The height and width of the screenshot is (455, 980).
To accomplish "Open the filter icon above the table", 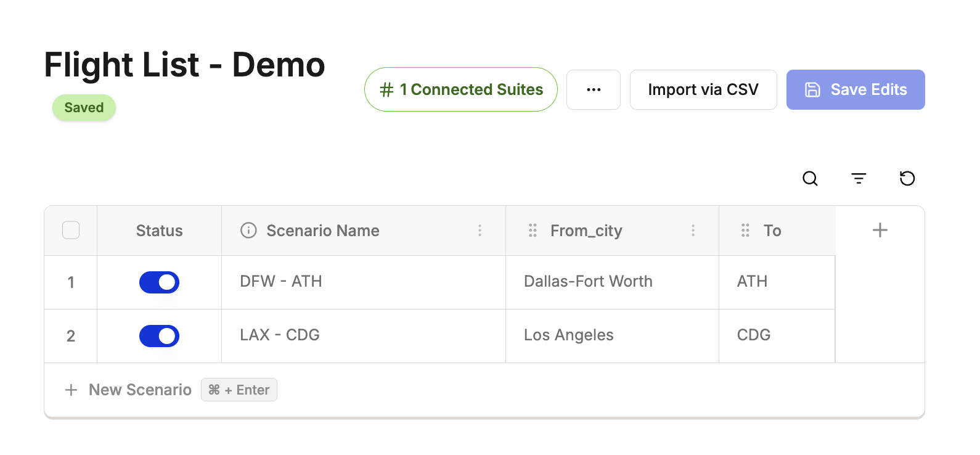I will click(x=859, y=179).
